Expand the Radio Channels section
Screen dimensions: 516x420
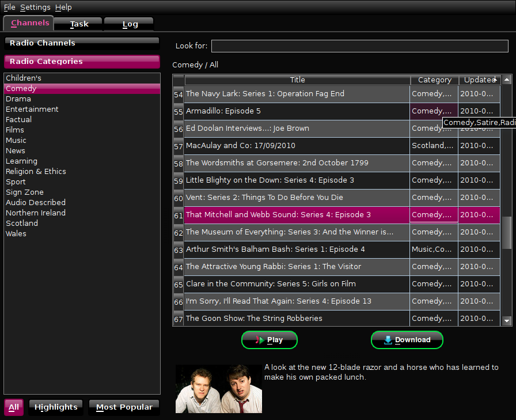point(82,43)
